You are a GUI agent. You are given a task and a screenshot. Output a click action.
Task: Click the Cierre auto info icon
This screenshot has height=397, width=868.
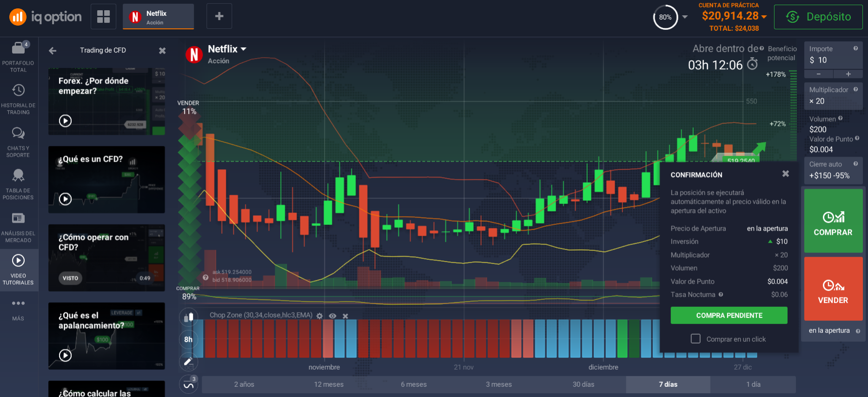[x=855, y=164]
